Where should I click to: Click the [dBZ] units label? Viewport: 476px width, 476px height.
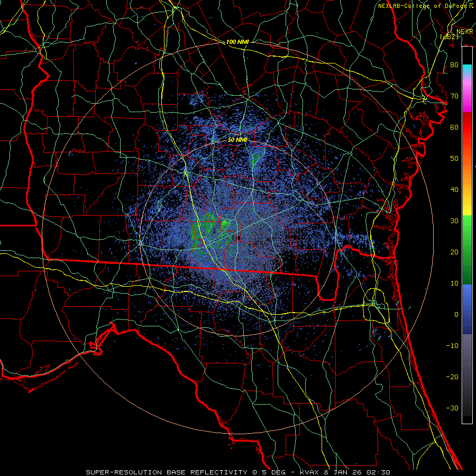pos(449,36)
